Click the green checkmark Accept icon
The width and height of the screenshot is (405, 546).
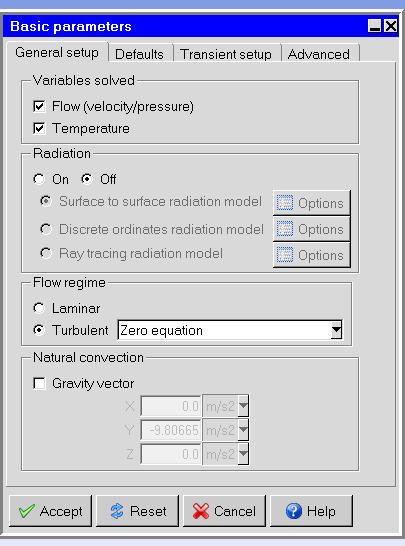coord(27,511)
